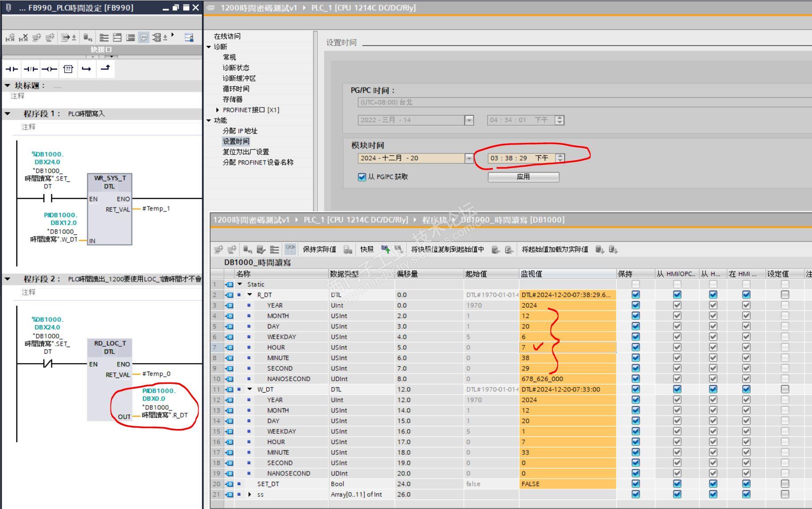This screenshot has height=509, width=812.
Task: Collapse the 功能 tree node
Action: [x=209, y=120]
